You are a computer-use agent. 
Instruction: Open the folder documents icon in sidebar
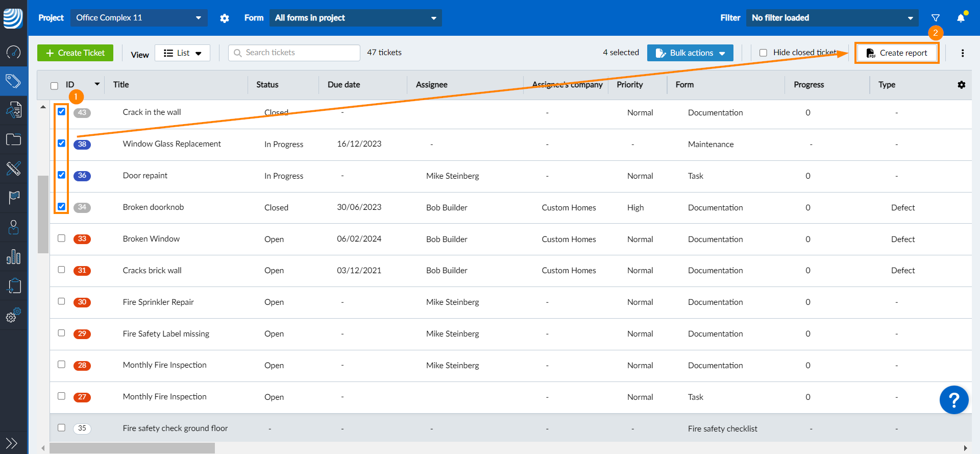point(13,139)
